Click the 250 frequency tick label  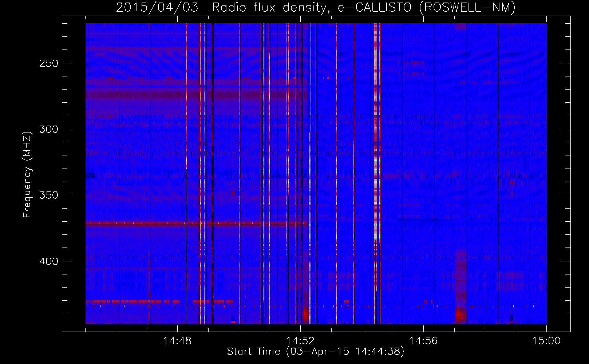click(49, 63)
